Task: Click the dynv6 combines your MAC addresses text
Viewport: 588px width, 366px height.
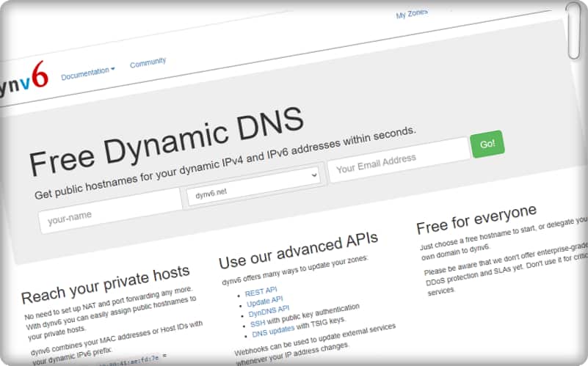Action: 117,343
